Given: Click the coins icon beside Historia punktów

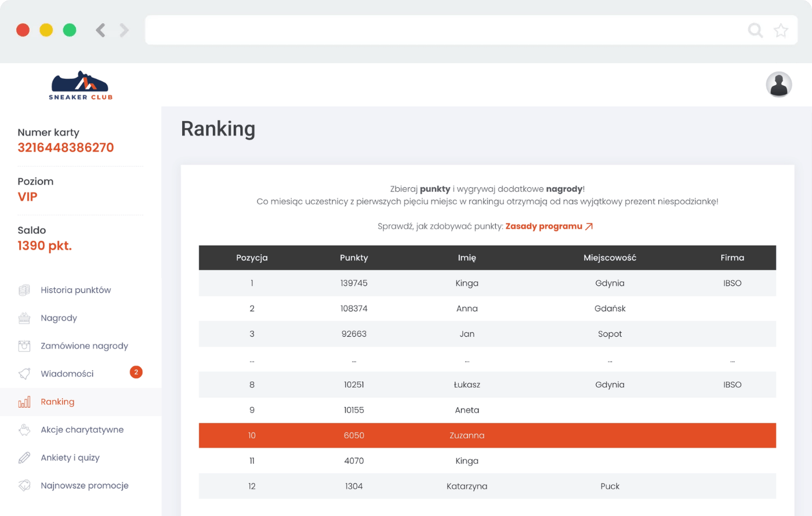Looking at the screenshot, I should point(24,290).
